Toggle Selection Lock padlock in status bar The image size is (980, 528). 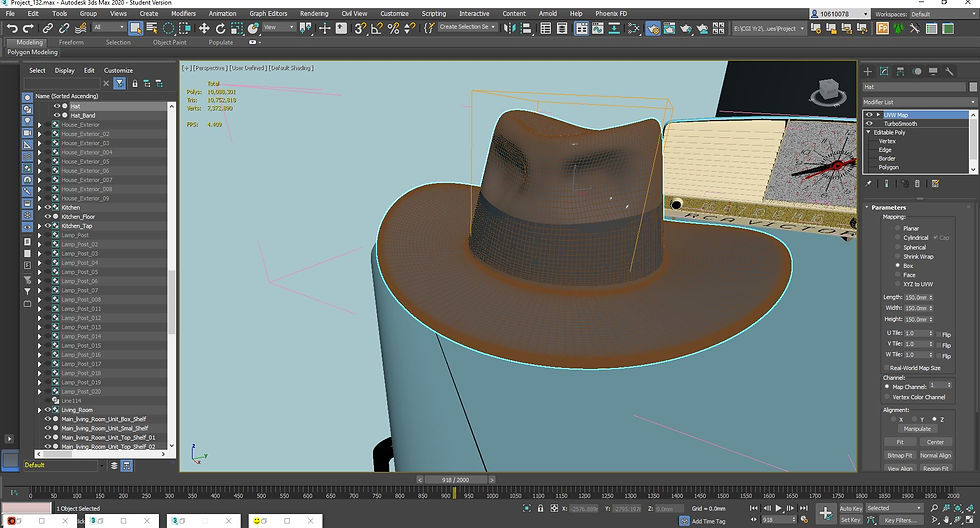point(540,509)
